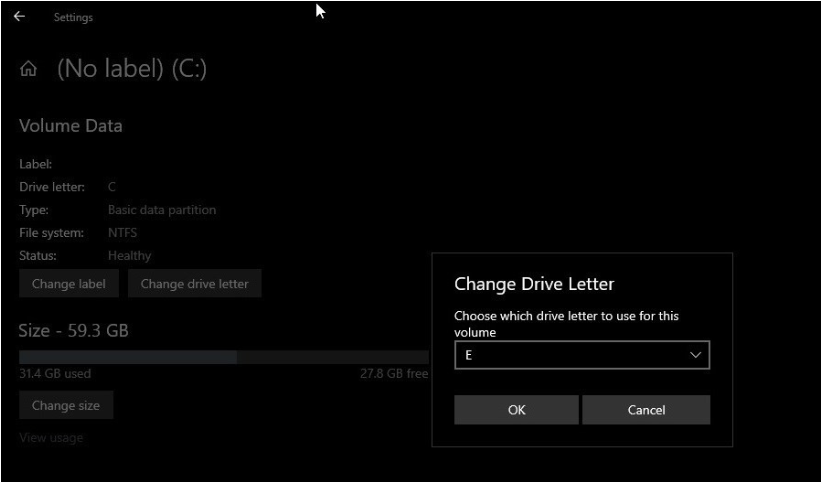Click the Drive letter value C
The width and height of the screenshot is (821, 482).
pyautogui.click(x=112, y=187)
